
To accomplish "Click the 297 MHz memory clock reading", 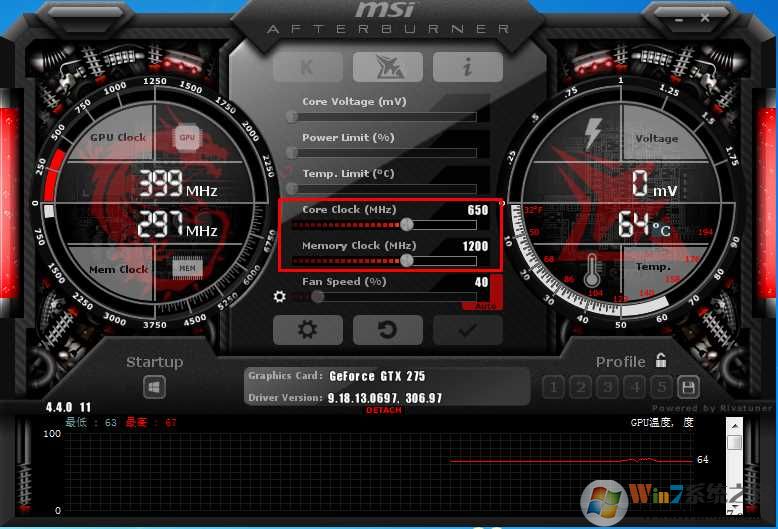I will (177, 224).
